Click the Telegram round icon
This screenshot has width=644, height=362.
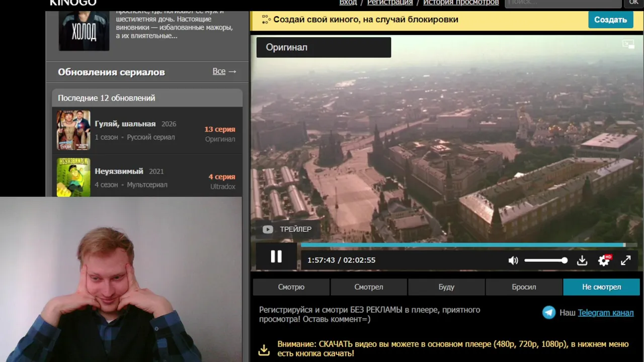pyautogui.click(x=549, y=313)
